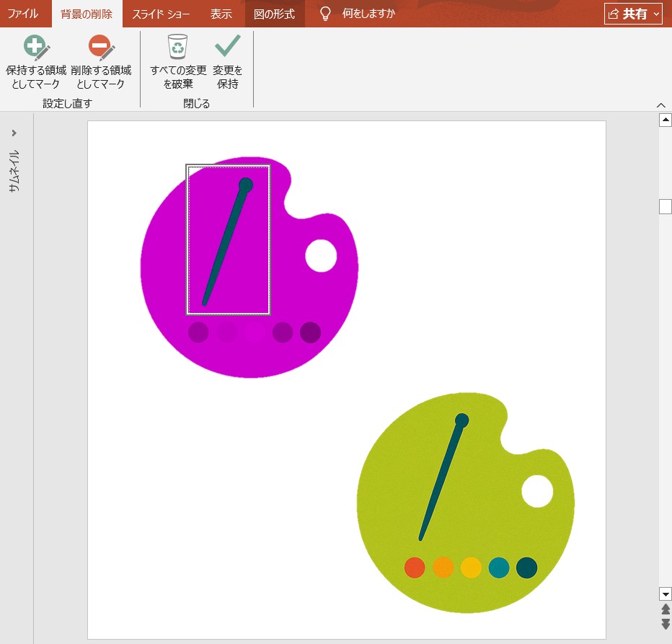Select the 背景の削除 ribbon tab
Screen dimensions: 672x644
[87, 14]
